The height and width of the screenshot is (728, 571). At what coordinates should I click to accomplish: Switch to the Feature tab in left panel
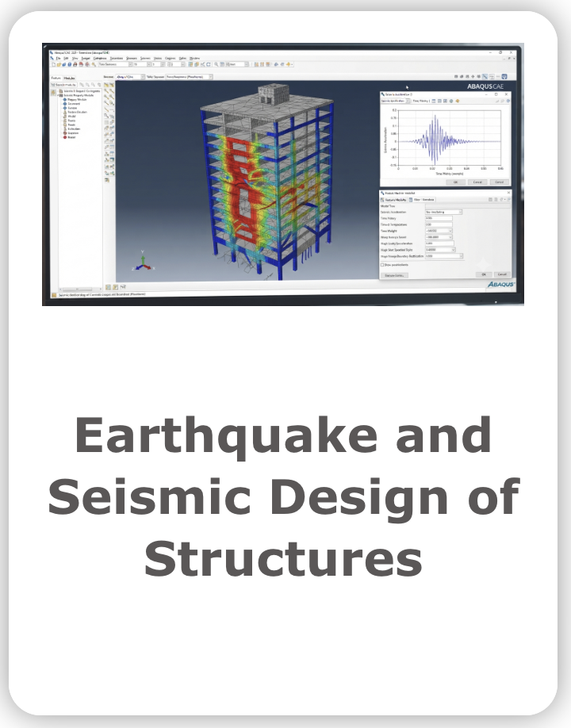coord(56,78)
